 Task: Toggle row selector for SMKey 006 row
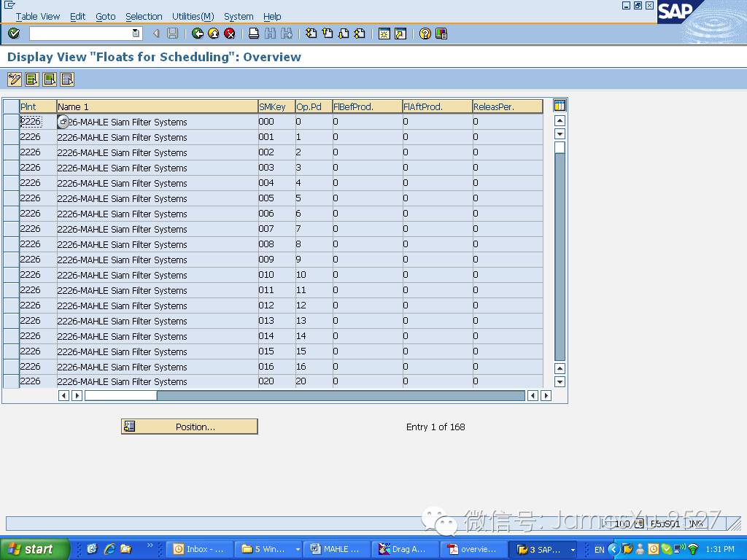[x=11, y=214]
